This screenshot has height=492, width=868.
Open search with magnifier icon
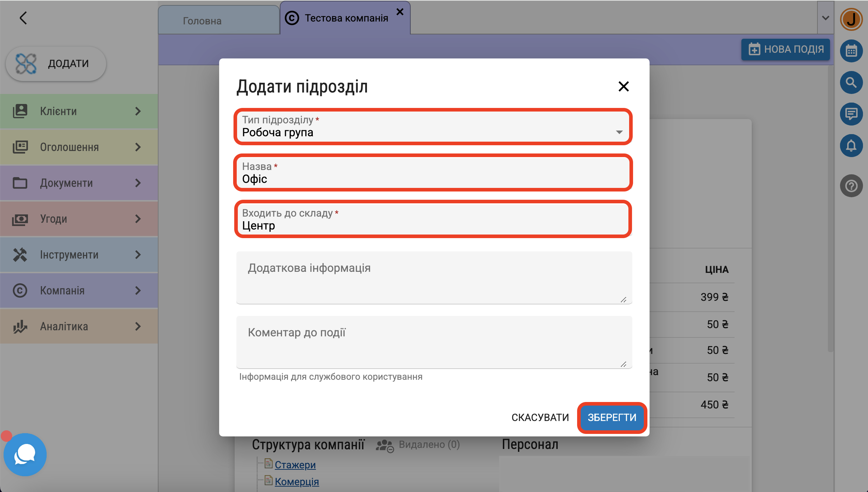point(851,82)
